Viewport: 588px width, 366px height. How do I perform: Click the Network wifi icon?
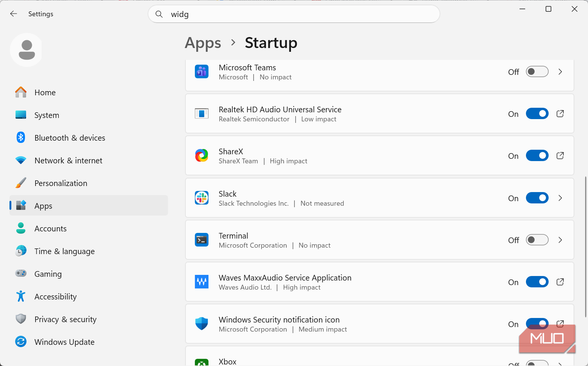click(x=21, y=160)
